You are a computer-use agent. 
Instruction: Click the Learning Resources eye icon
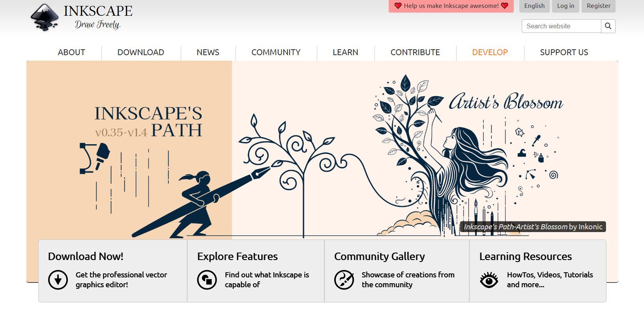coord(489,280)
